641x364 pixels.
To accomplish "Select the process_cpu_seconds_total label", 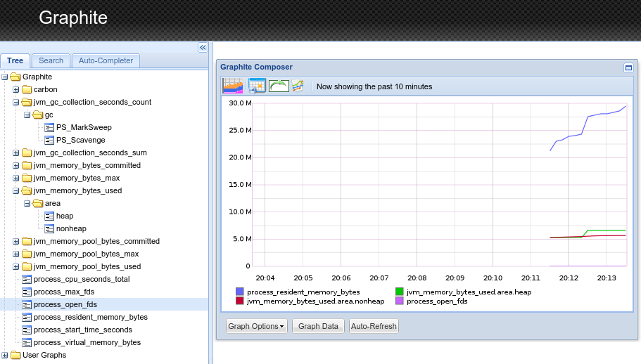I will pos(82,279).
